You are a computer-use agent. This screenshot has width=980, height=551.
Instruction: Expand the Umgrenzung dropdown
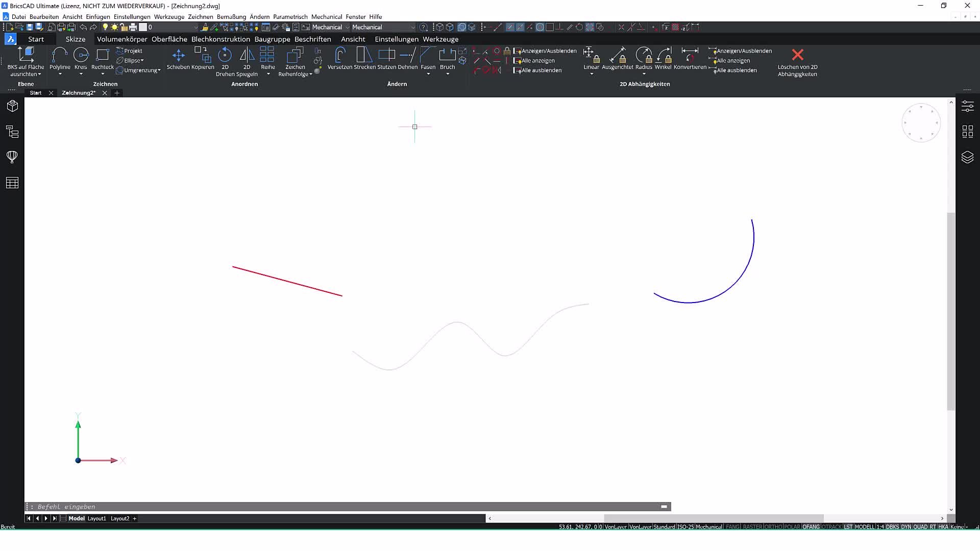tap(159, 70)
